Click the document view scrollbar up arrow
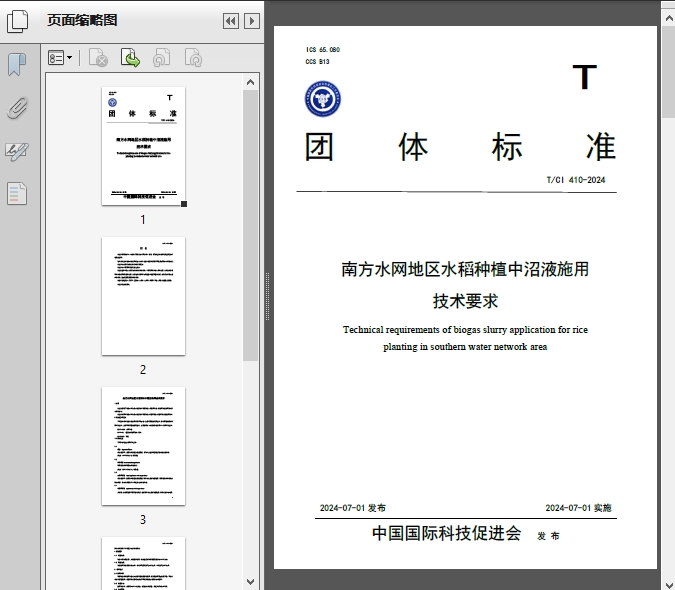The width and height of the screenshot is (675, 590). [x=667, y=7]
